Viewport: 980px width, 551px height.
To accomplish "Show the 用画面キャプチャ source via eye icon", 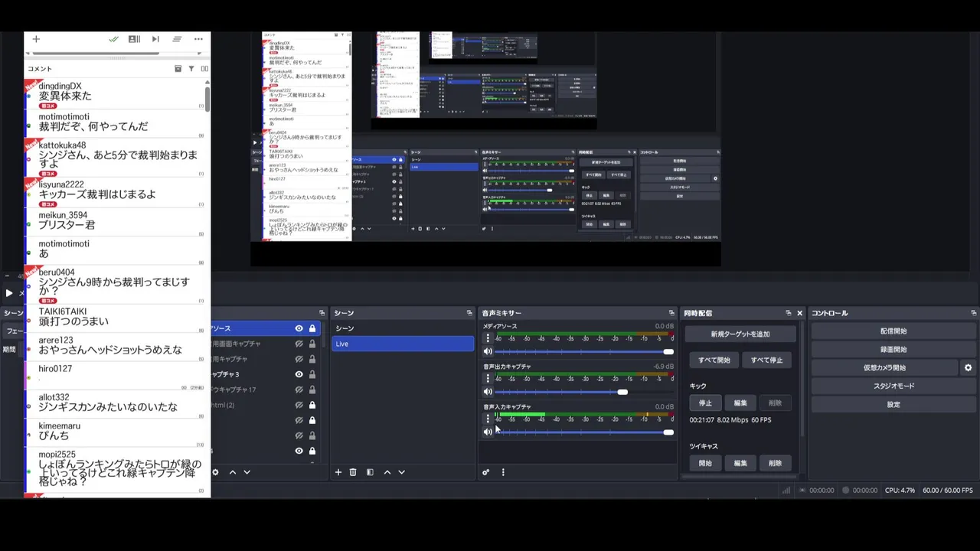I will (299, 344).
